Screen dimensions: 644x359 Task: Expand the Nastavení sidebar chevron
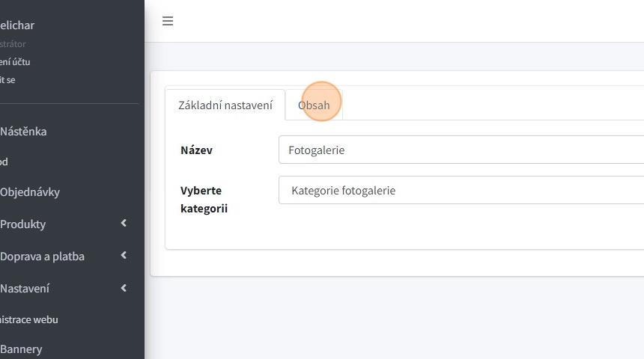tap(124, 288)
